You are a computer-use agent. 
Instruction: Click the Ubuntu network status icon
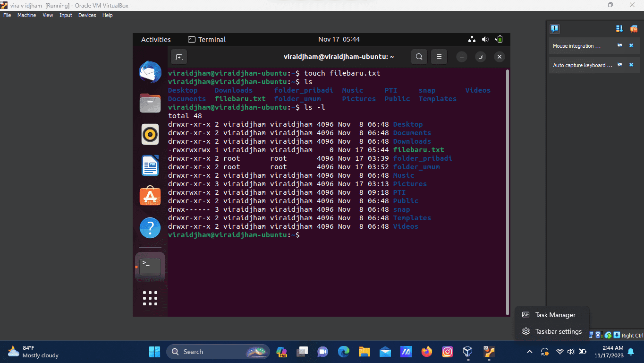472,39
